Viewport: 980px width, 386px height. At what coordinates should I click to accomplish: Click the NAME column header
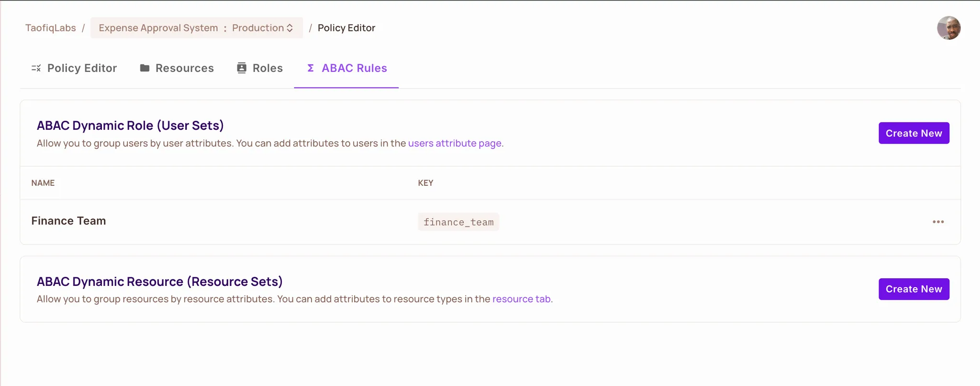[x=43, y=183]
